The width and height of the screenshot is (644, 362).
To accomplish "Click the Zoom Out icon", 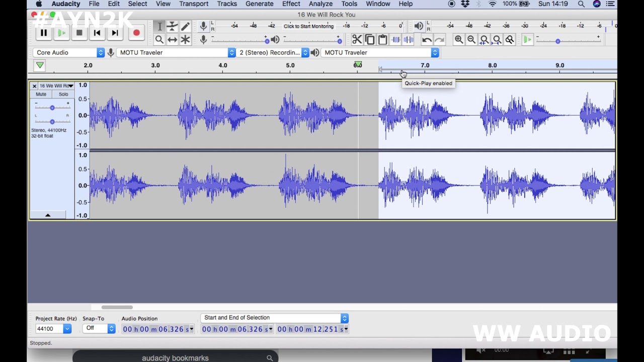I will [x=471, y=40].
